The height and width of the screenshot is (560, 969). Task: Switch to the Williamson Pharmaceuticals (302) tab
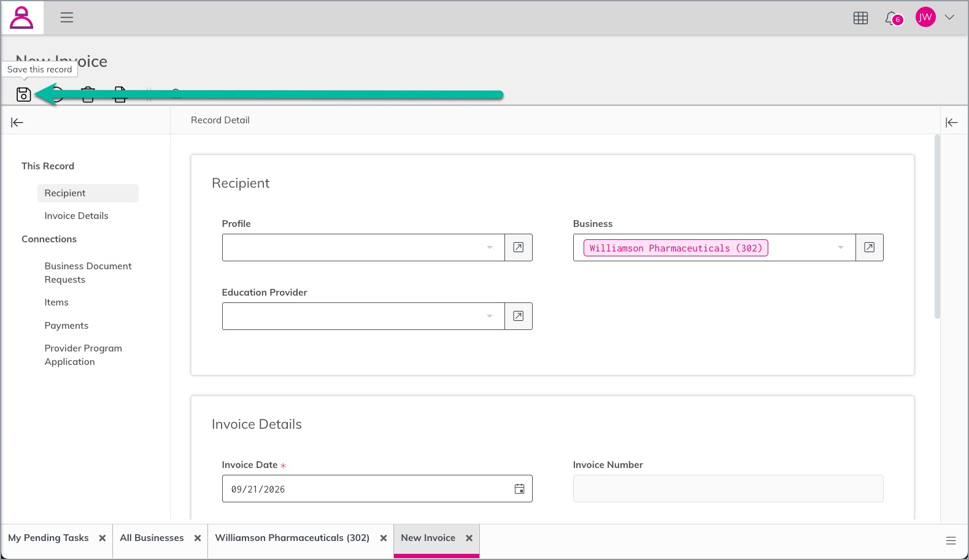(x=292, y=538)
